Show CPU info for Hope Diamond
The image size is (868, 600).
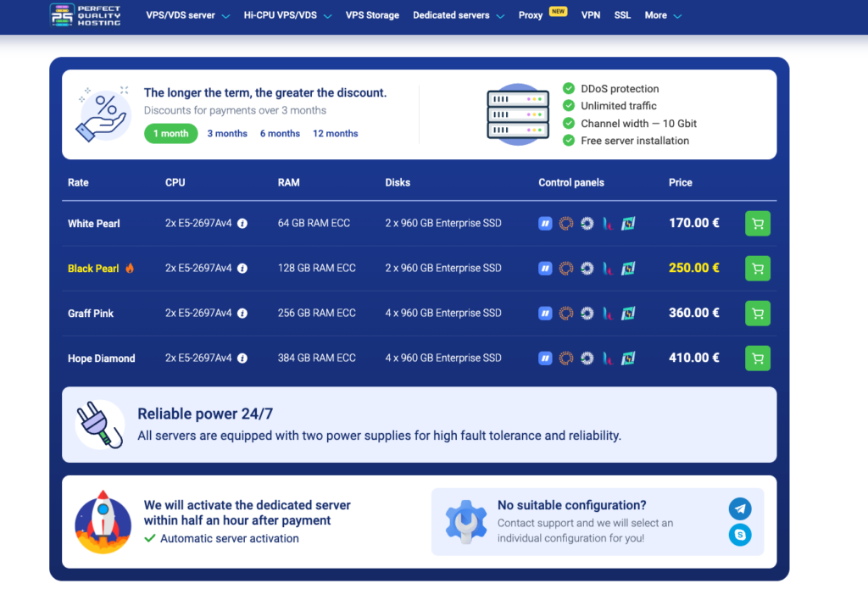242,358
